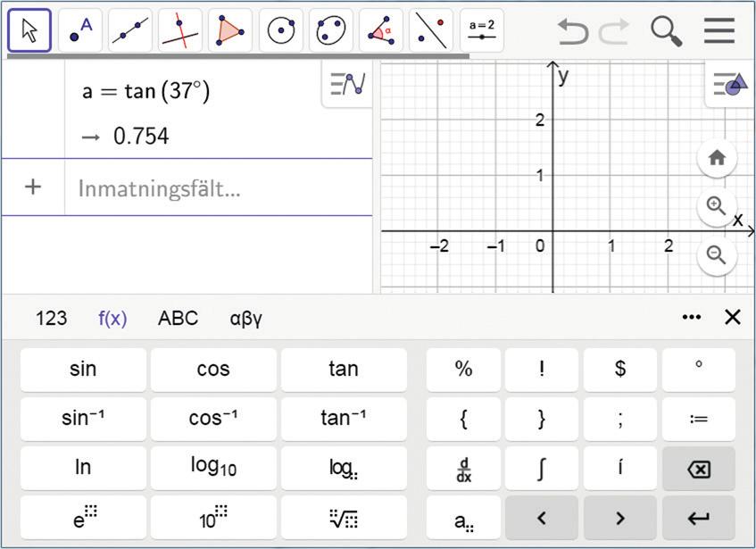Select the a = tan(37°) expression
The image size is (756, 549).
(x=146, y=91)
